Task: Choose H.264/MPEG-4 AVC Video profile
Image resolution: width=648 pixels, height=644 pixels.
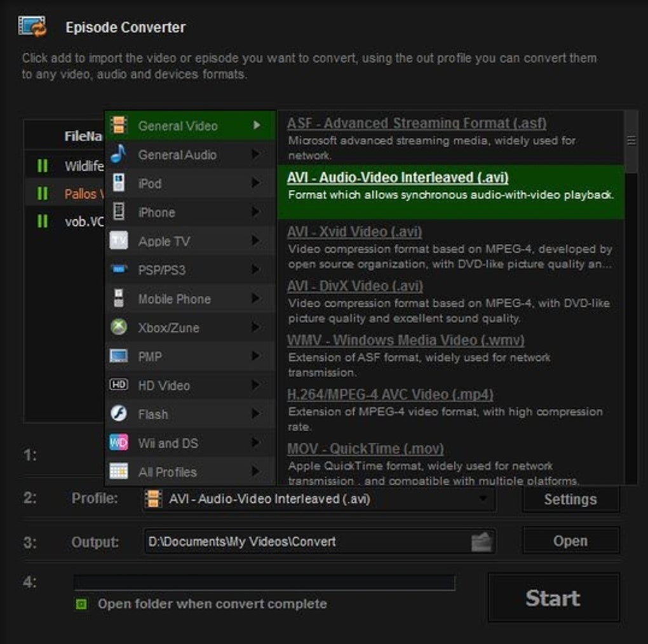Action: point(450,409)
